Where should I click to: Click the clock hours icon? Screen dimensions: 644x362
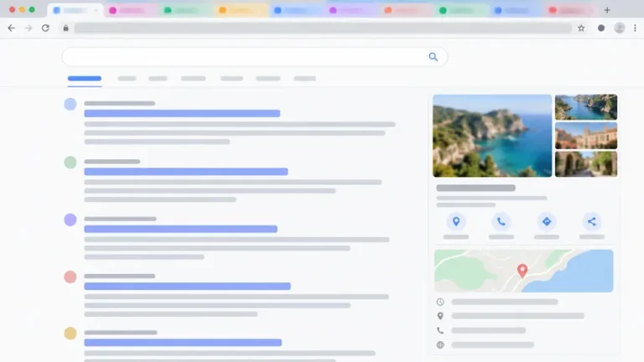pyautogui.click(x=440, y=302)
